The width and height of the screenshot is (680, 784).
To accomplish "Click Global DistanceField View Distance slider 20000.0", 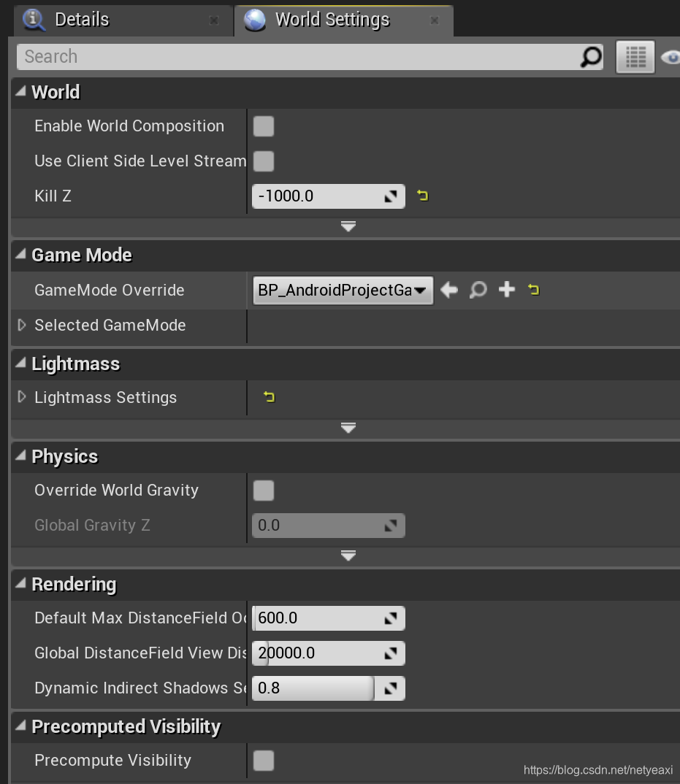I will tap(328, 653).
